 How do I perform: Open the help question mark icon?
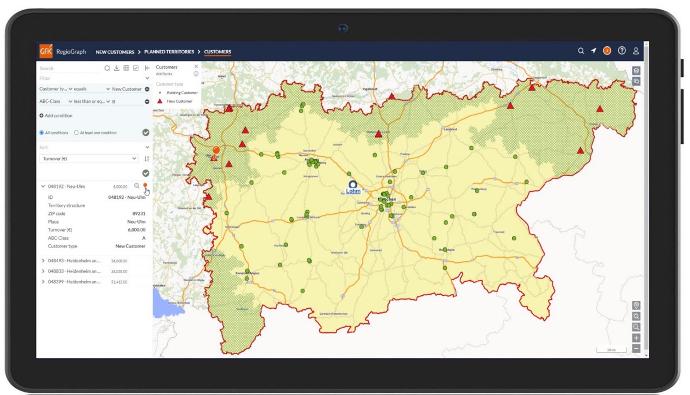pyautogui.click(x=622, y=51)
